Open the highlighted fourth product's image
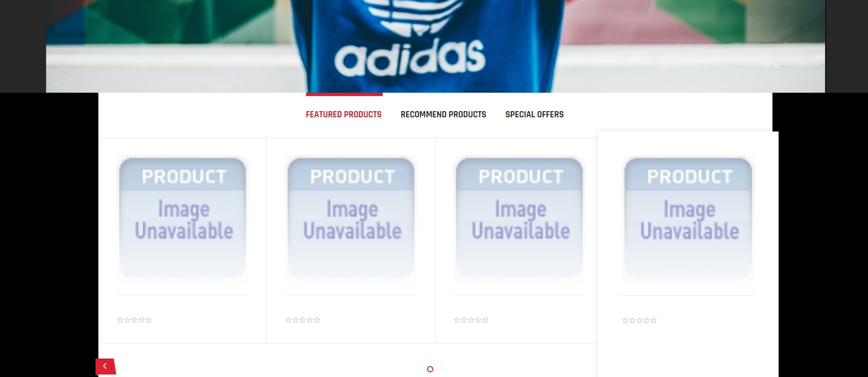This screenshot has width=868, height=377. point(688,219)
